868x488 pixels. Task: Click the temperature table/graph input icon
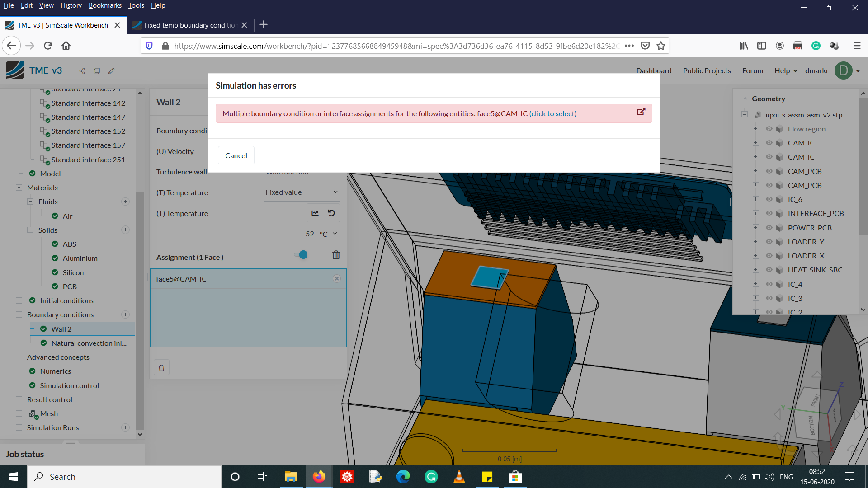(315, 213)
